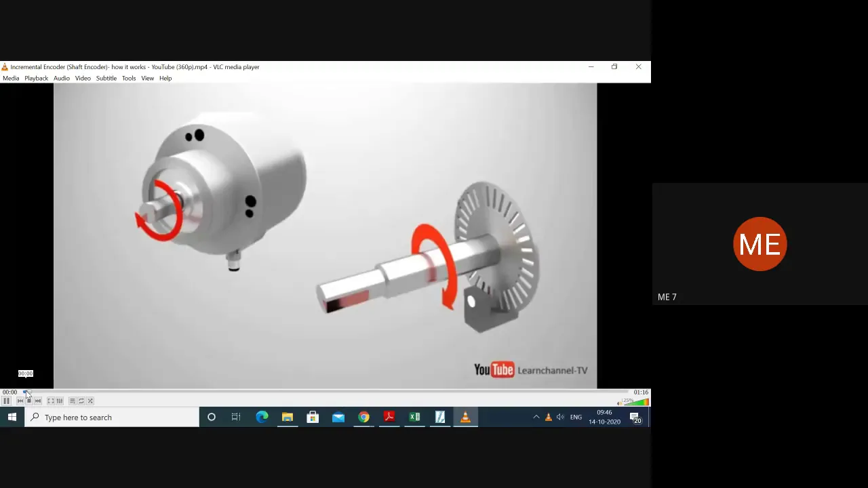Jump to previous media in VLC

tap(20, 401)
